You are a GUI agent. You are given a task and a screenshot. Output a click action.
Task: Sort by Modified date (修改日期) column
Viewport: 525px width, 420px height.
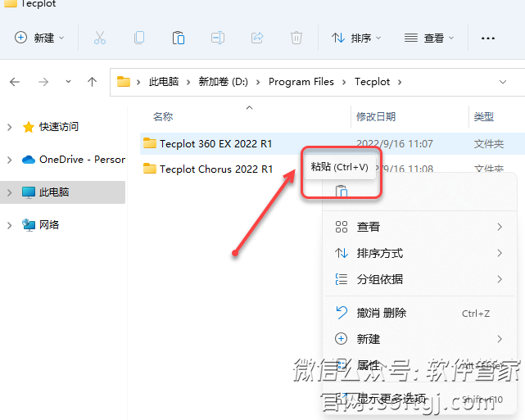[376, 117]
